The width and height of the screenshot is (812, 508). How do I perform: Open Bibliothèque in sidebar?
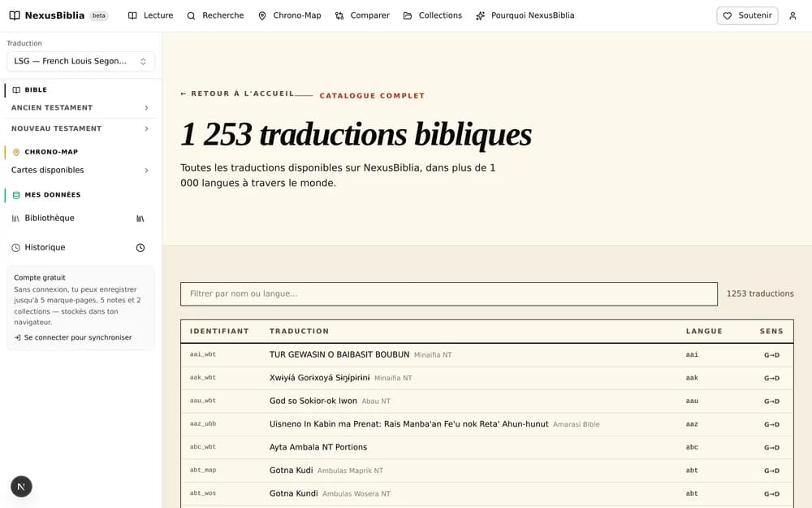[x=50, y=218]
